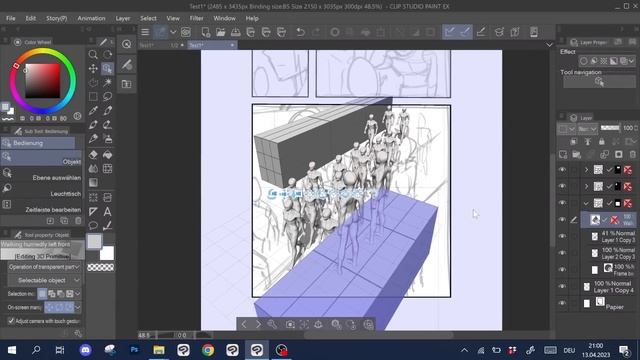Open the Edit menu
The width and height of the screenshot is (640, 360).
coord(31,18)
